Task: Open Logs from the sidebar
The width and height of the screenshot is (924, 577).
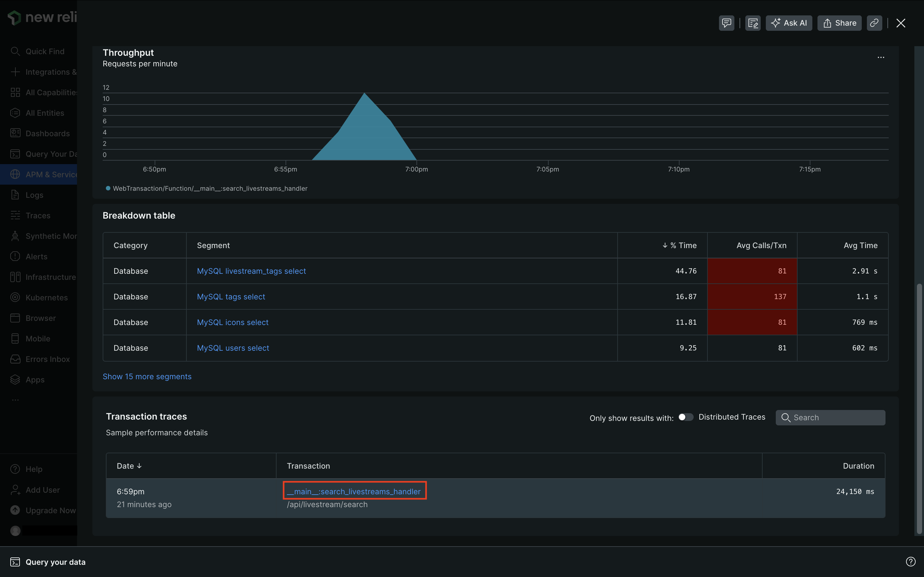Action: tap(34, 195)
